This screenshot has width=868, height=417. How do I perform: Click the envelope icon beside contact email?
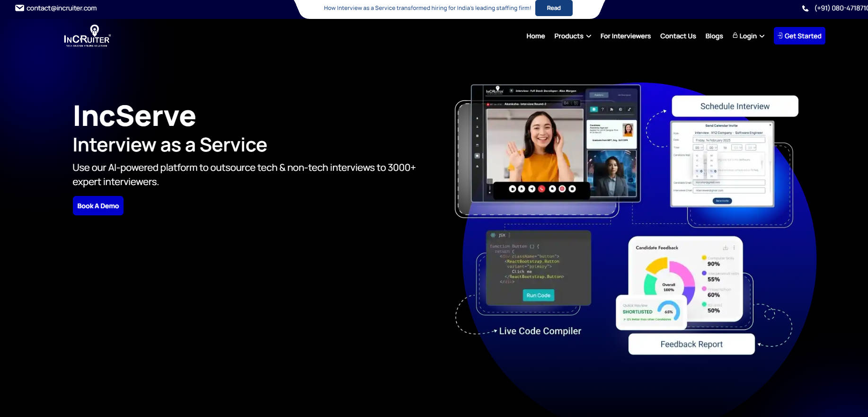[x=19, y=8]
